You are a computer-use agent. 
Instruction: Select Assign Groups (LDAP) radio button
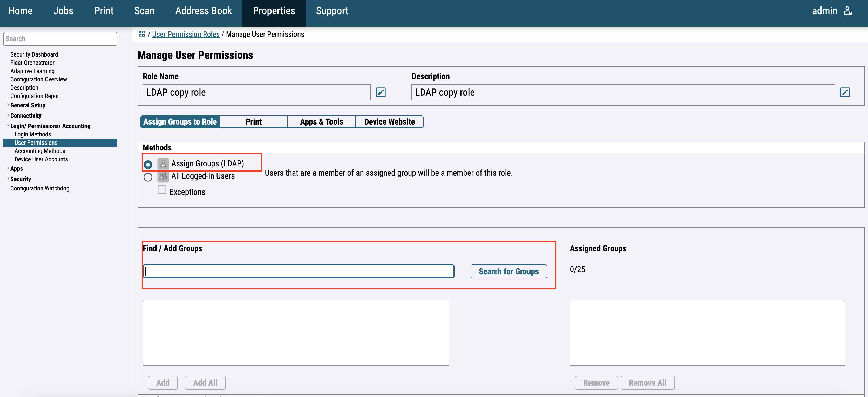pos(148,164)
